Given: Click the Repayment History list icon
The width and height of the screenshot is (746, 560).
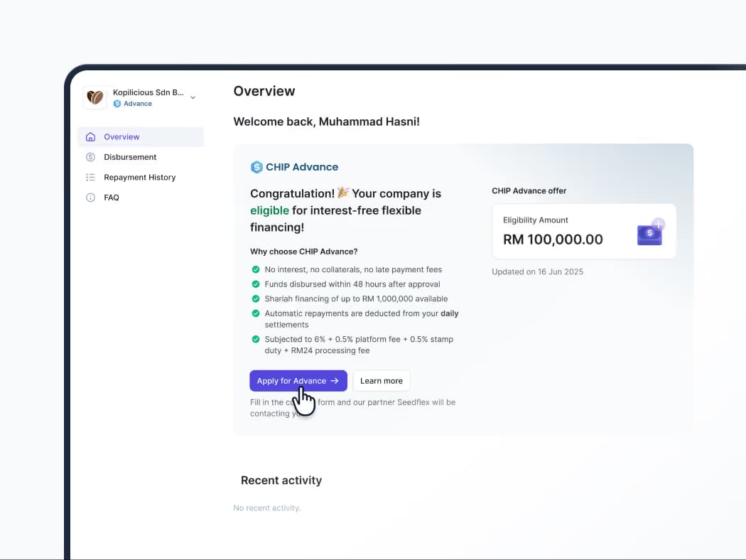Looking at the screenshot, I should pos(90,178).
